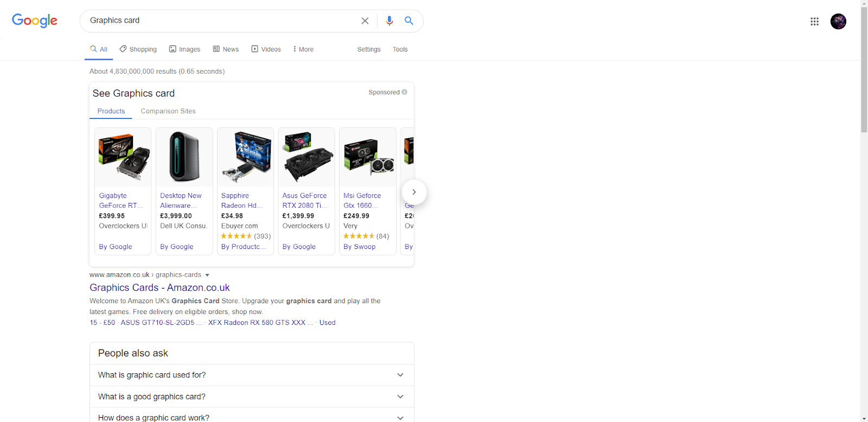Click the Msi Geforce Gtx 1660 link
Image resolution: width=868 pixels, height=422 pixels.
(362, 201)
